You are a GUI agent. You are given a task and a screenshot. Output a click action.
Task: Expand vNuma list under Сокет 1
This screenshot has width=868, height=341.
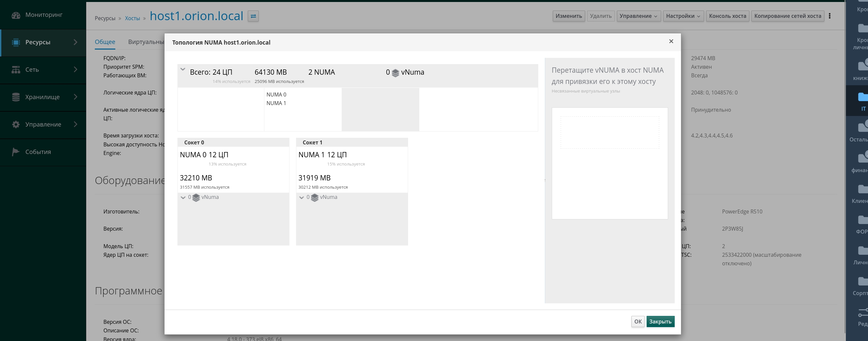click(x=302, y=198)
